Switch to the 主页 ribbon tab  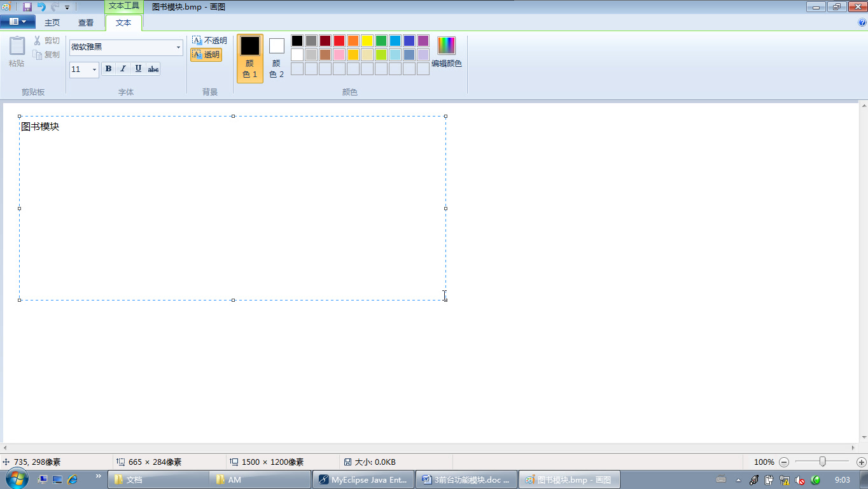pos(52,23)
